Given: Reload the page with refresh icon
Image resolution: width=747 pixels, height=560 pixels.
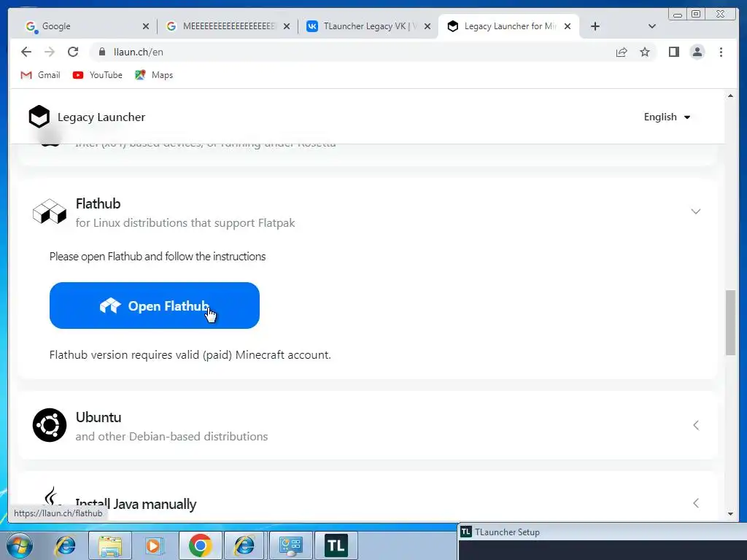Looking at the screenshot, I should (73, 52).
